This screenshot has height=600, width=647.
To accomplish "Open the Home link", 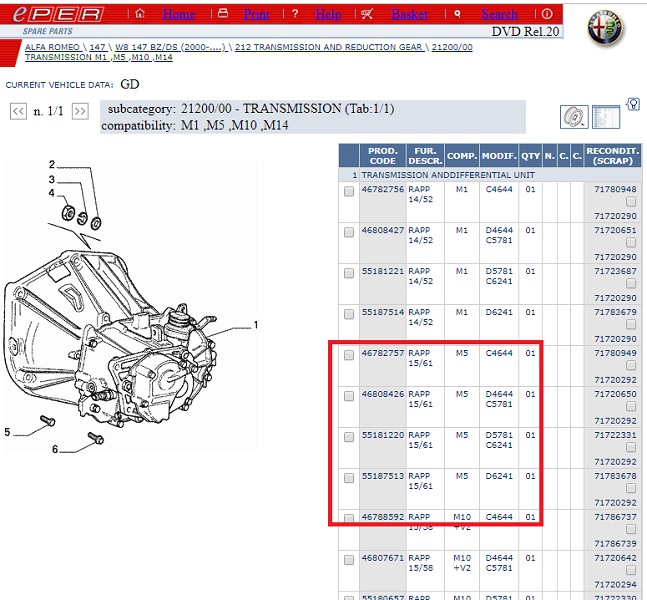I will 179,14.
